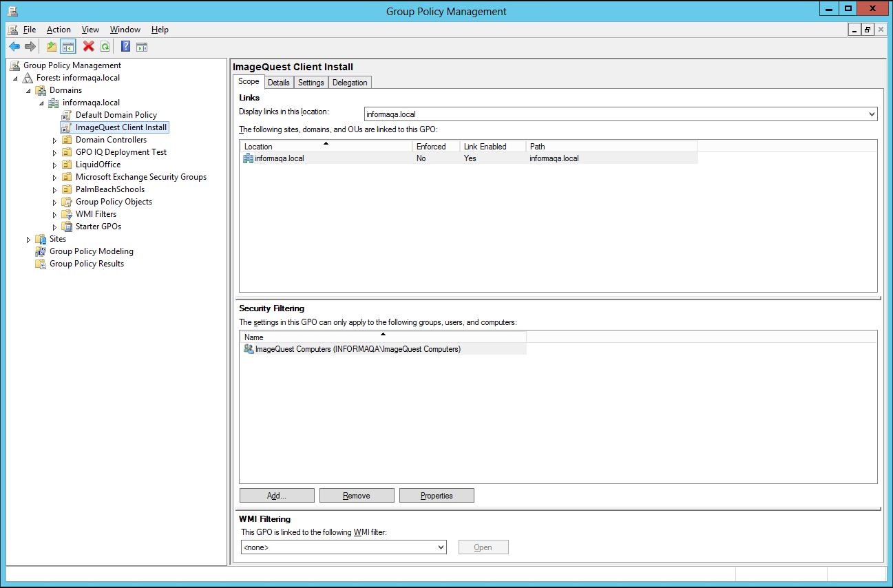Screen dimensions: 893x588
Task: Switch to the Delegation tab
Action: [350, 83]
